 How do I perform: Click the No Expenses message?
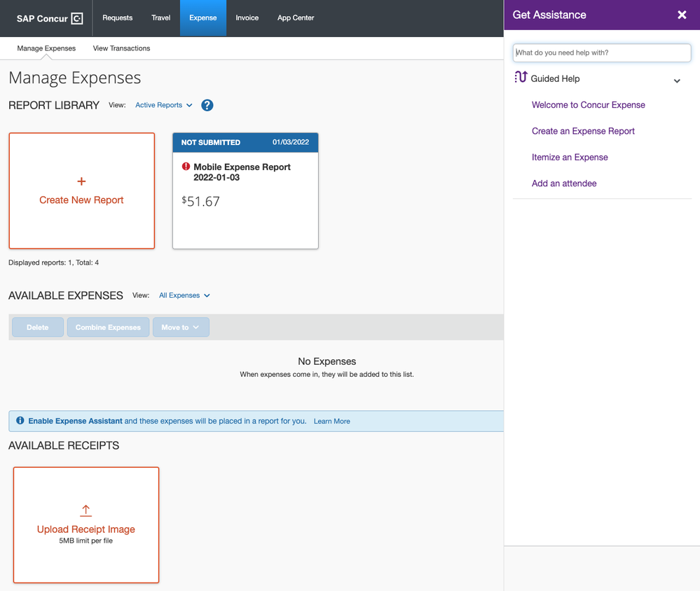[x=327, y=361]
